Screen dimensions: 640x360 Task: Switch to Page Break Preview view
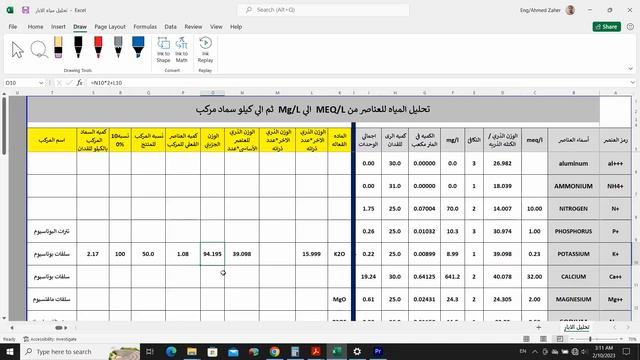560,339
